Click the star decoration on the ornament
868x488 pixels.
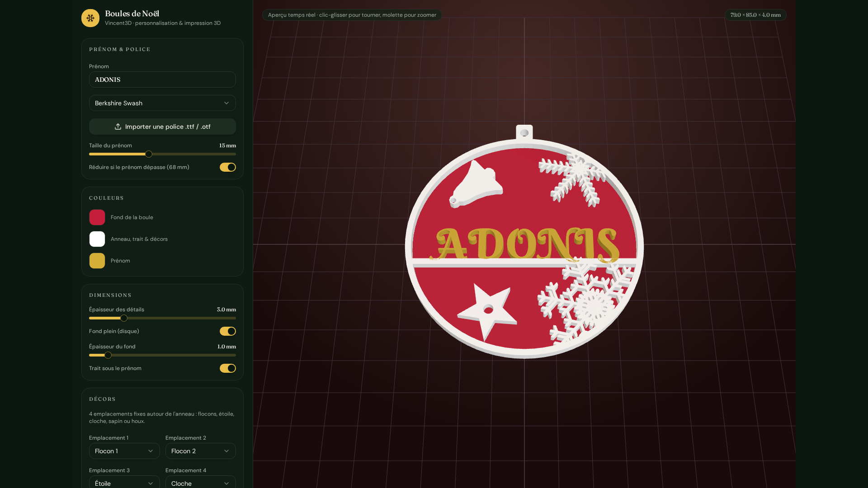(x=487, y=311)
